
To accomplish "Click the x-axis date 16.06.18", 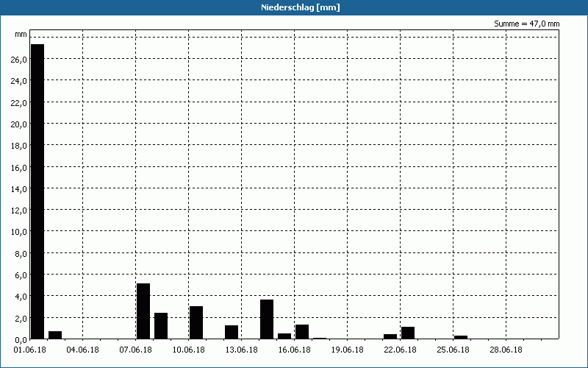I will point(294,350).
